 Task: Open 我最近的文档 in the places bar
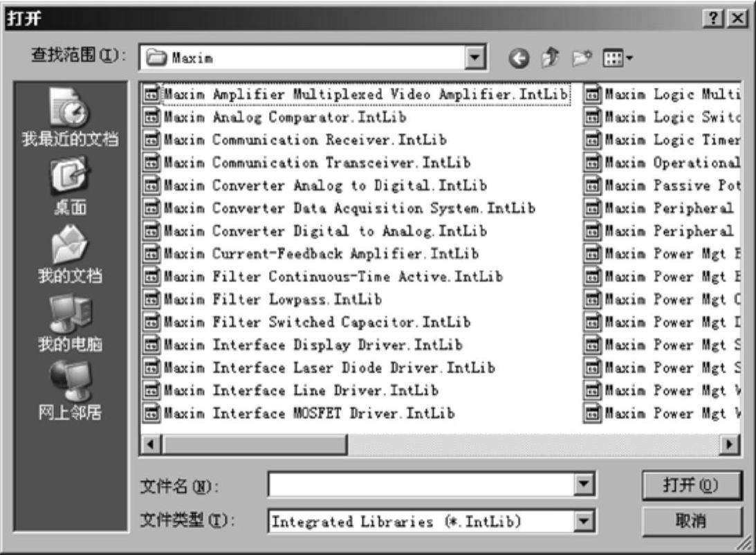tap(70, 117)
